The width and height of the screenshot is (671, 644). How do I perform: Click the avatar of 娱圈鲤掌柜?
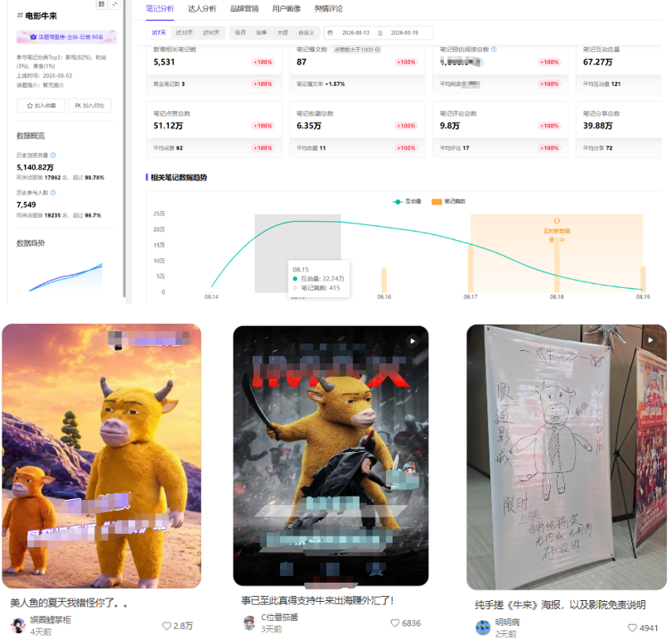click(18, 626)
